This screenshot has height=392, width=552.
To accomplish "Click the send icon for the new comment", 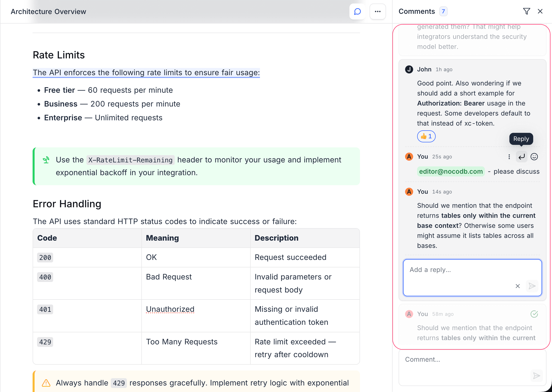I will pos(536,376).
